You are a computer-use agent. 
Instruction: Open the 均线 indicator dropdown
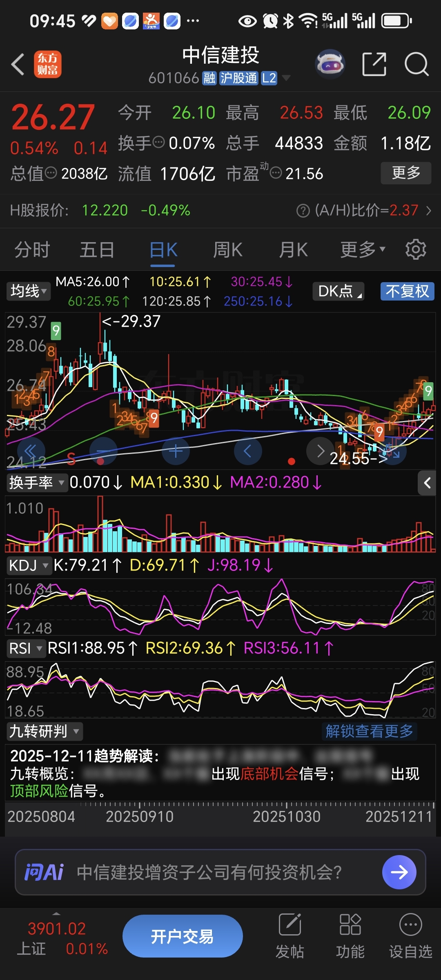click(x=28, y=291)
